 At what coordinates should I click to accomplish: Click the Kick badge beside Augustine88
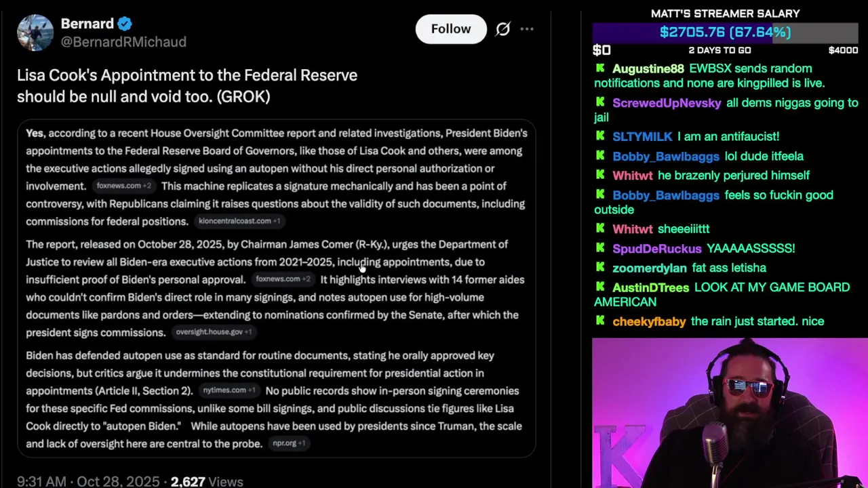tap(600, 68)
